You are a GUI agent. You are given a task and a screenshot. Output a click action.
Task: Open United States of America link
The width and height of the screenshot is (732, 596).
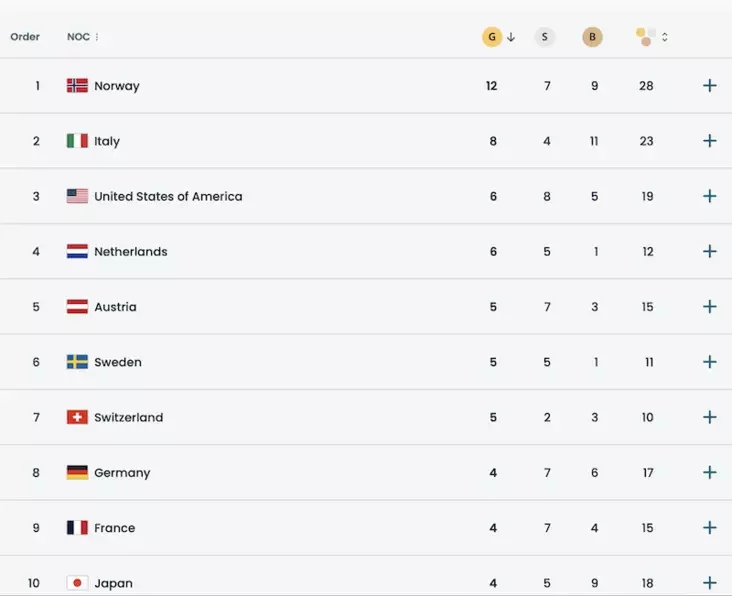coord(168,196)
